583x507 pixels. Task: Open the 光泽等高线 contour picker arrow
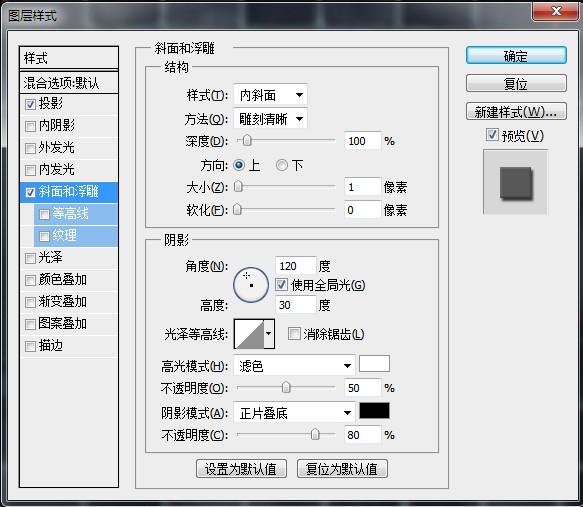tap(269, 333)
